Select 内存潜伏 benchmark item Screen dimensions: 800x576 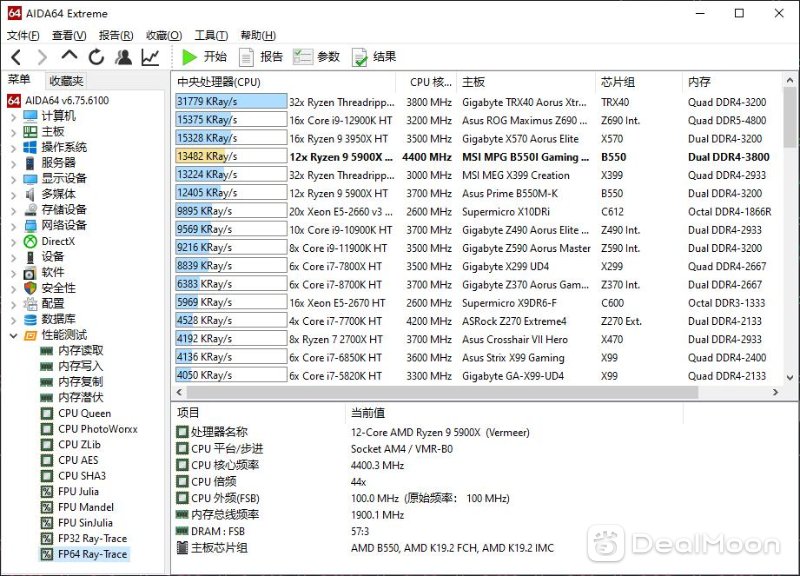pyautogui.click(x=81, y=397)
